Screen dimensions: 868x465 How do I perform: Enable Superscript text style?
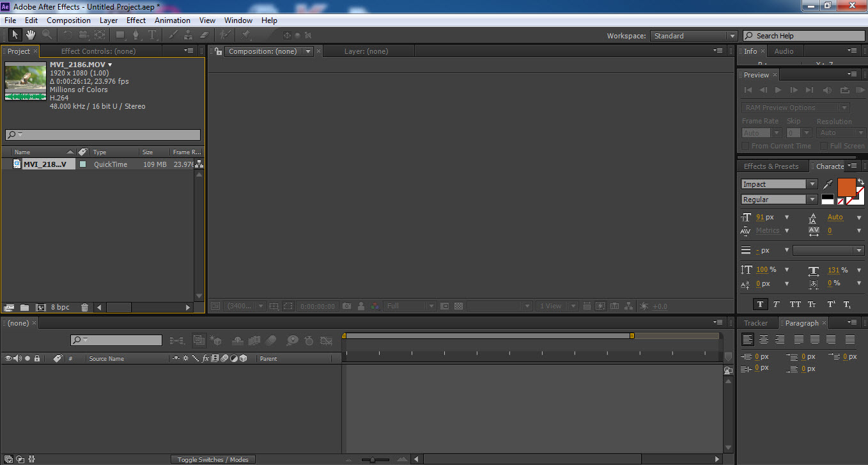(x=831, y=304)
